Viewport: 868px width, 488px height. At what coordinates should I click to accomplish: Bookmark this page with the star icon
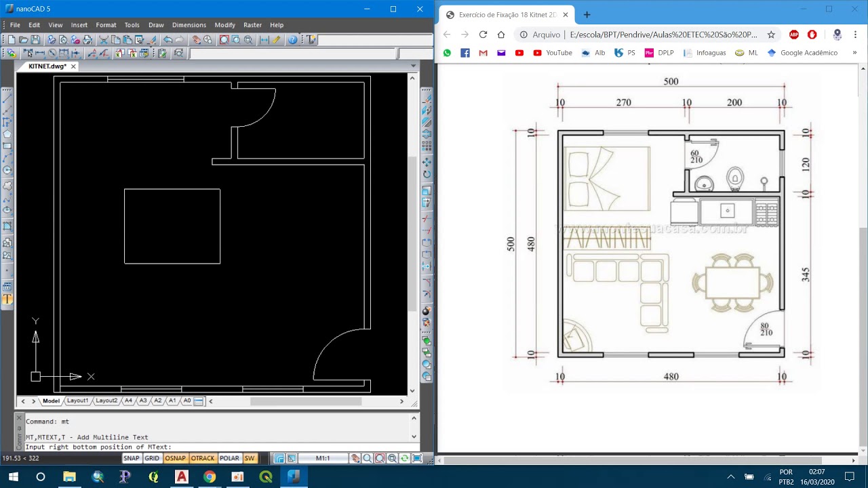771,35
